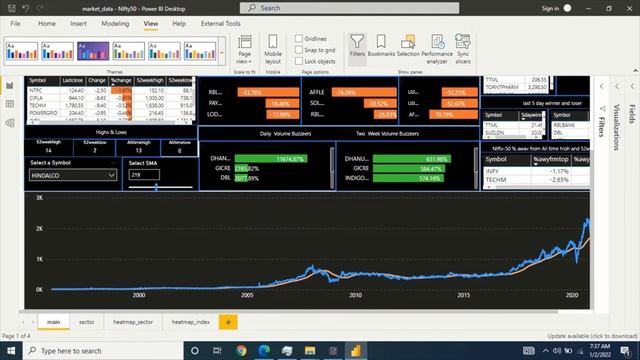
Task: Click the Select SMA value box
Action: pos(144,175)
